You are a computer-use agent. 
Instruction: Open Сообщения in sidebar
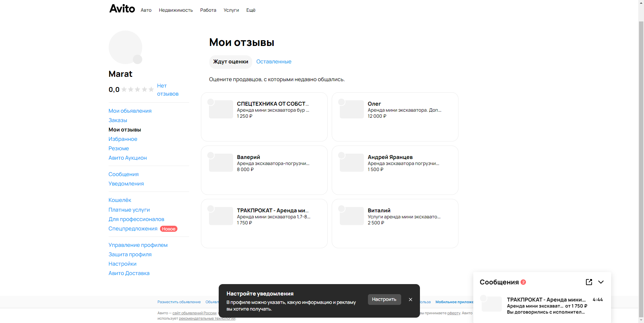click(123, 174)
